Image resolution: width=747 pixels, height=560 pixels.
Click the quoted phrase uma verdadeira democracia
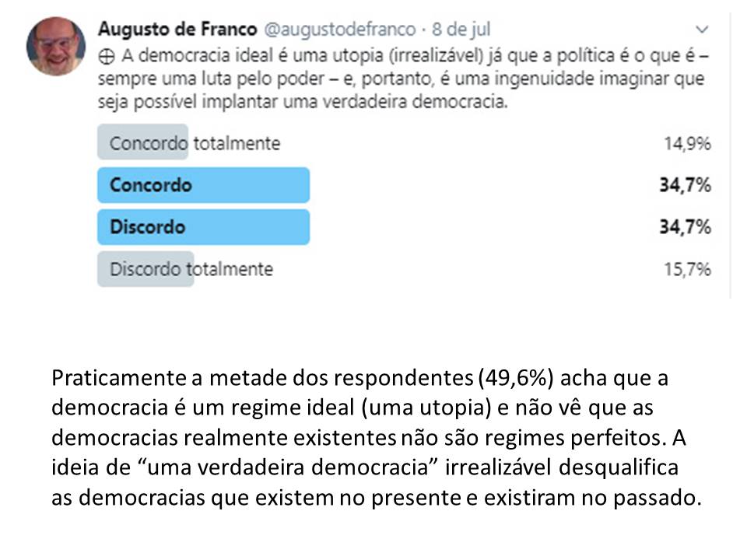pos(288,467)
